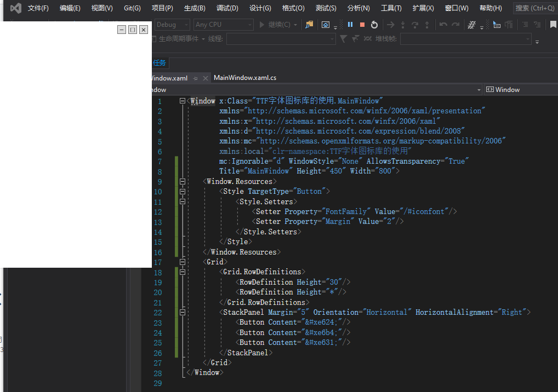Open the Continue button dropdown arrow
558x392 pixels.
point(295,25)
